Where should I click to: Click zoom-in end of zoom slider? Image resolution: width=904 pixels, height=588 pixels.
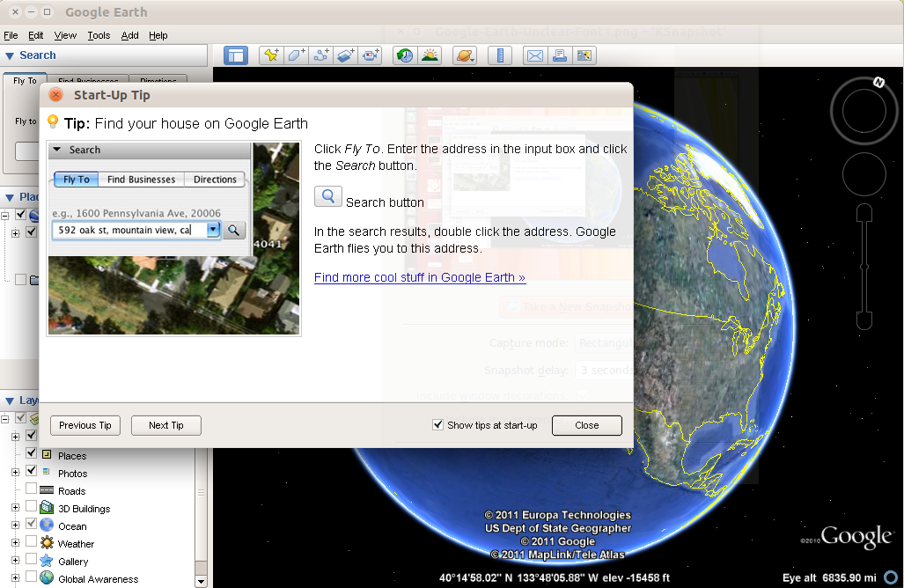[x=864, y=214]
